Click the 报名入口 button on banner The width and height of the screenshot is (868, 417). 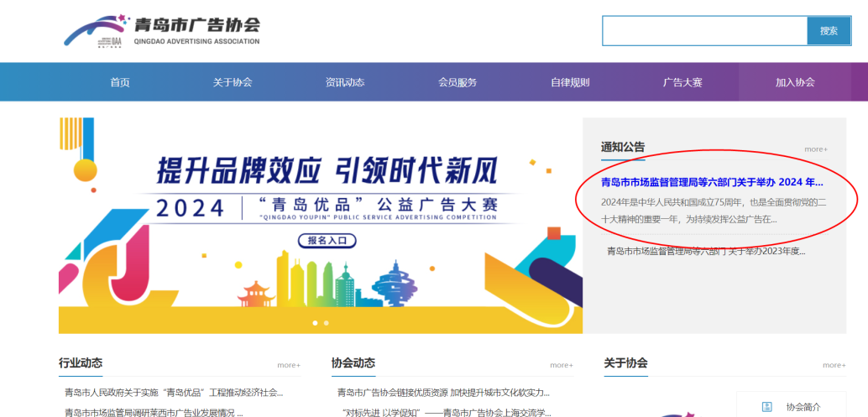click(x=327, y=241)
